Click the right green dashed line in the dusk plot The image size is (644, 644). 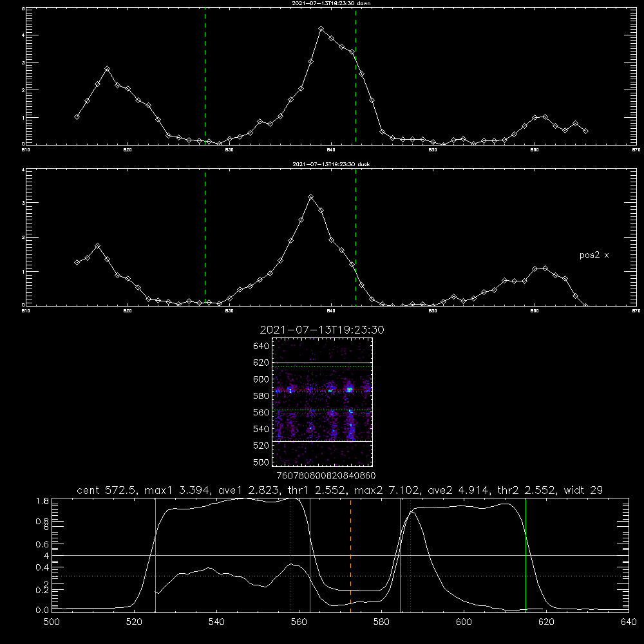[x=355, y=237]
